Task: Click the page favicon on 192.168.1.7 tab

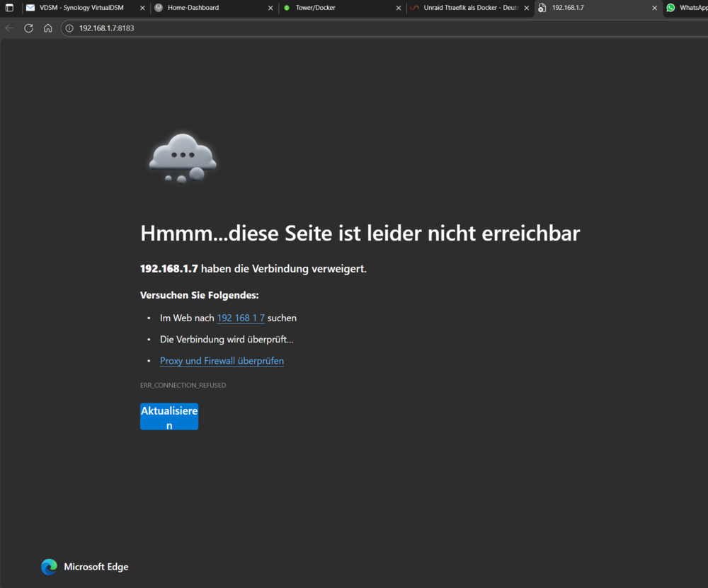Action: 542,8
